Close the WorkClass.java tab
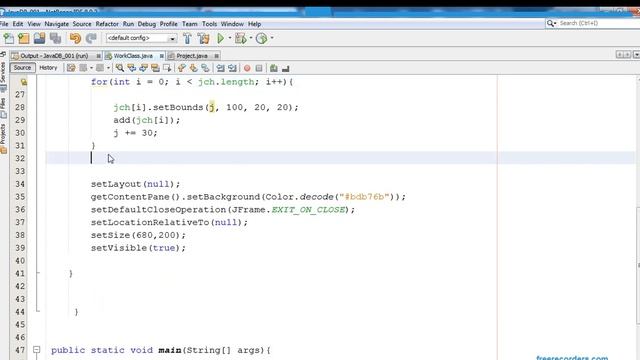 pos(162,56)
